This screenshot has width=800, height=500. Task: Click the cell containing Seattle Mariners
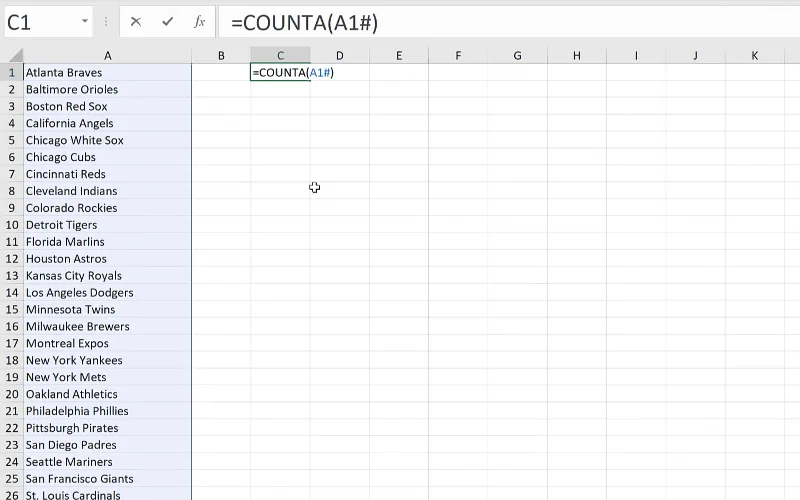pyautogui.click(x=108, y=462)
